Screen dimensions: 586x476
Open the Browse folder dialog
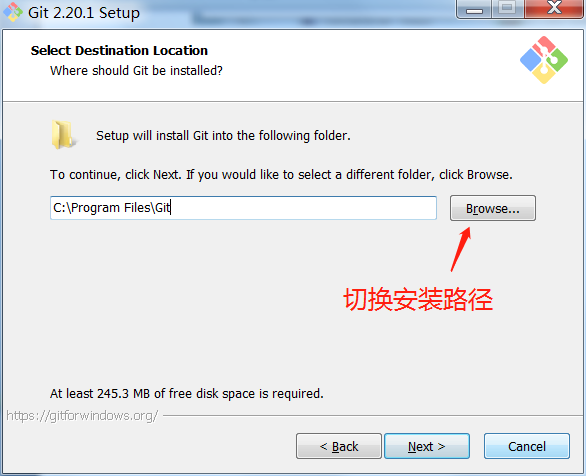(x=493, y=208)
